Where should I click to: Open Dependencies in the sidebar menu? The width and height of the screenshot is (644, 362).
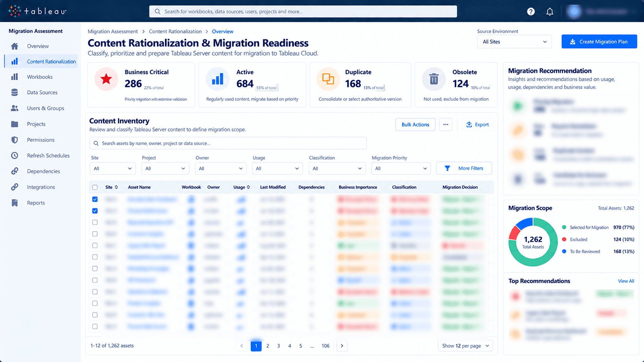pyautogui.click(x=43, y=171)
